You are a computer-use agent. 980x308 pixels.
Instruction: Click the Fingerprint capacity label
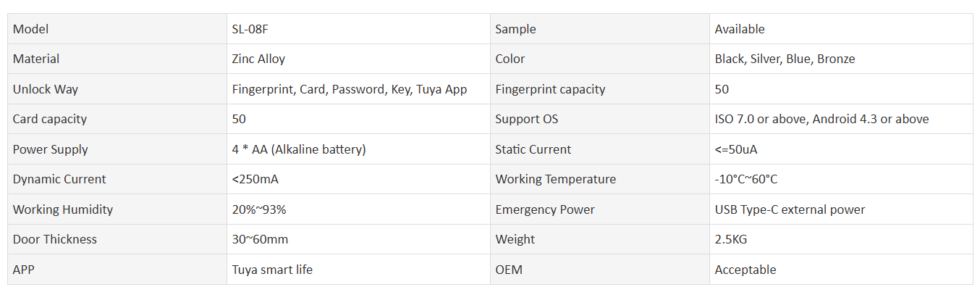point(550,89)
